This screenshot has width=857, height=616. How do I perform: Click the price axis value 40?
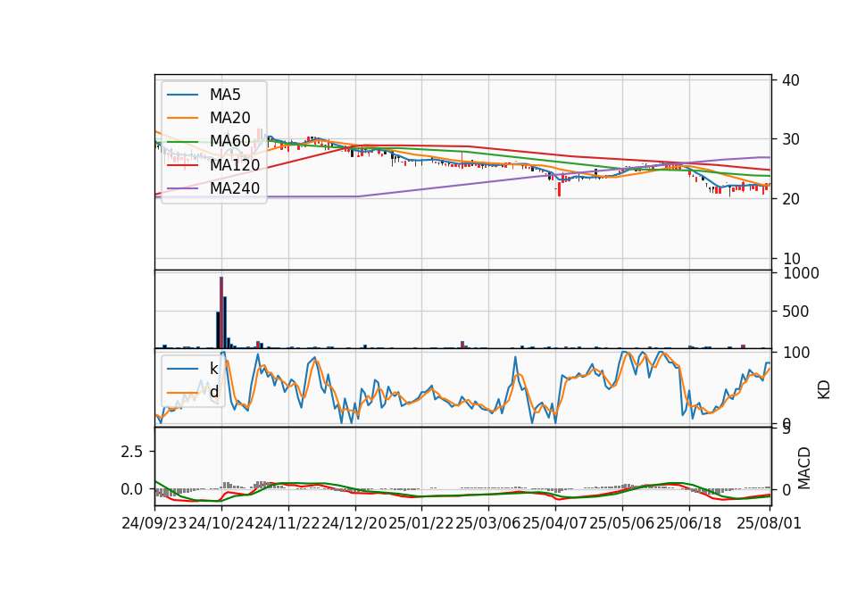[x=791, y=80]
